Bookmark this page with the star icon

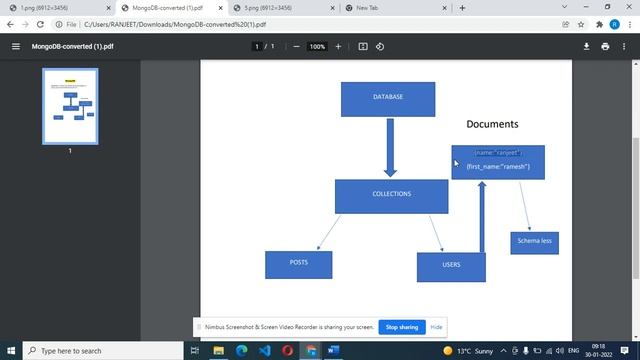(x=581, y=24)
